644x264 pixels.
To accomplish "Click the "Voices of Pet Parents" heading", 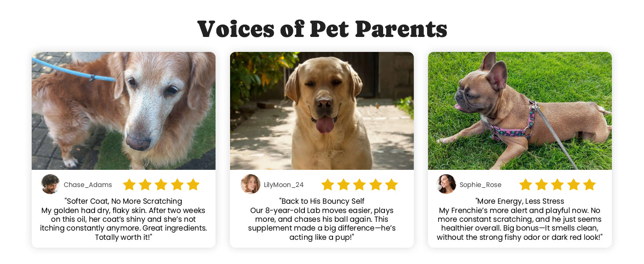I will (322, 29).
